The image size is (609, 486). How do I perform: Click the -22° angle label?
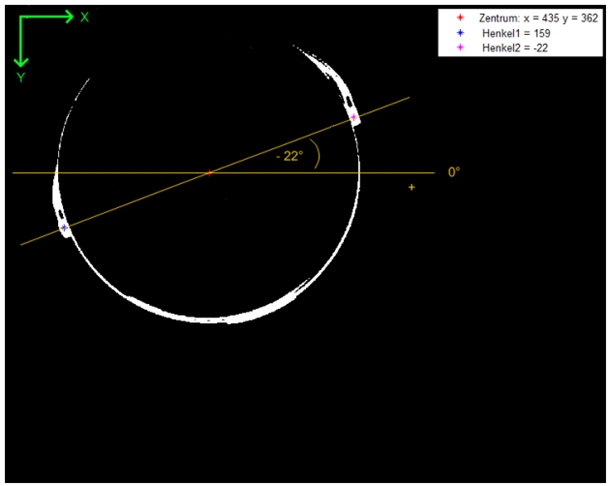pyautogui.click(x=289, y=156)
